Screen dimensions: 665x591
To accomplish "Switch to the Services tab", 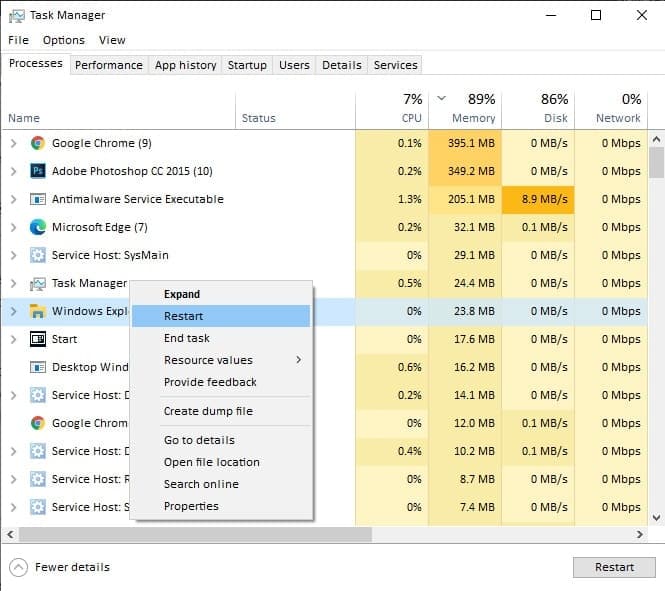I will tap(395, 65).
